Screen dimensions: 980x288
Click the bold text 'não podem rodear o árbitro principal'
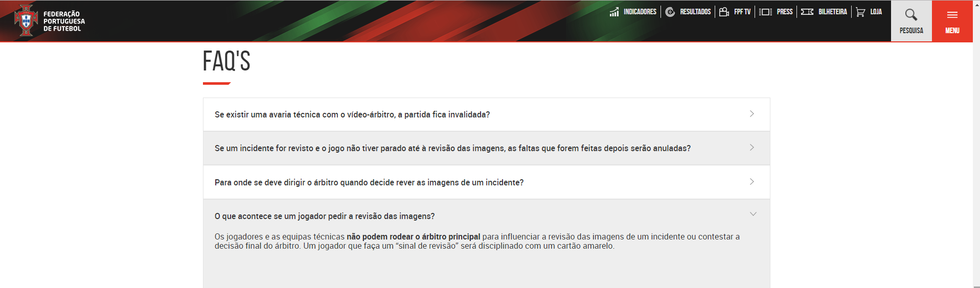[x=413, y=236]
